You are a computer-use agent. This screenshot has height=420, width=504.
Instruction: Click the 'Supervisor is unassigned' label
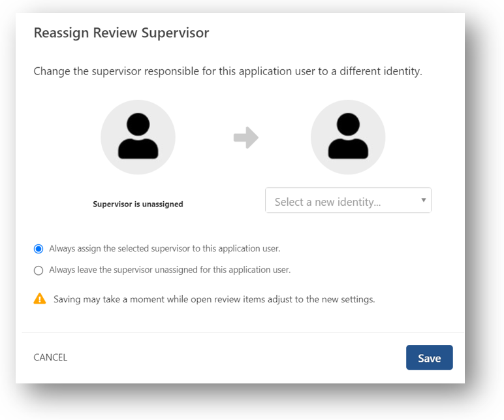(x=138, y=204)
